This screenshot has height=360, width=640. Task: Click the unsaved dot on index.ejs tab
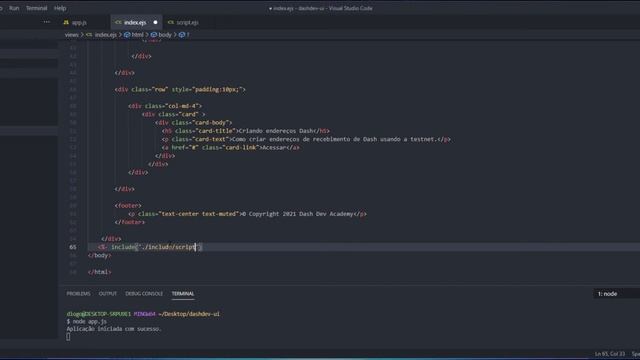coord(155,22)
